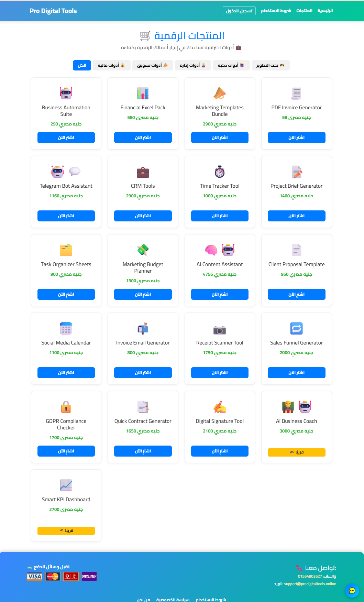Image resolution: width=364 pixels, height=602 pixels.
Task: Open the سياسة الخصوصية footer link
Action: click(x=173, y=600)
